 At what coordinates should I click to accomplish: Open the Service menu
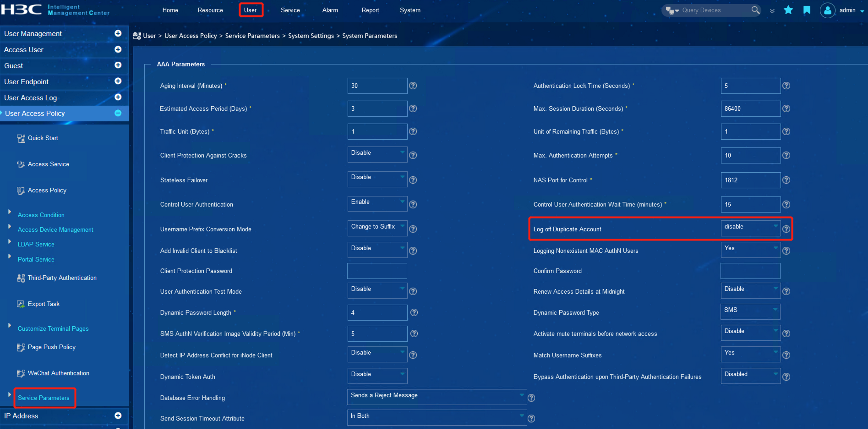point(290,10)
